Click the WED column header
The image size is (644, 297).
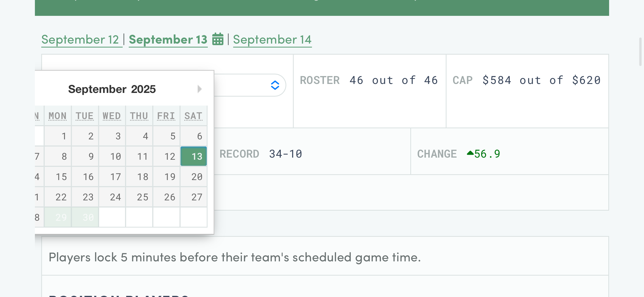tap(112, 116)
